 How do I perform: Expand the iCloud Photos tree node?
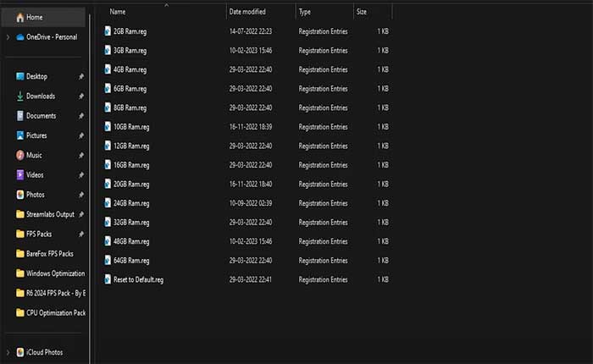[x=8, y=351]
